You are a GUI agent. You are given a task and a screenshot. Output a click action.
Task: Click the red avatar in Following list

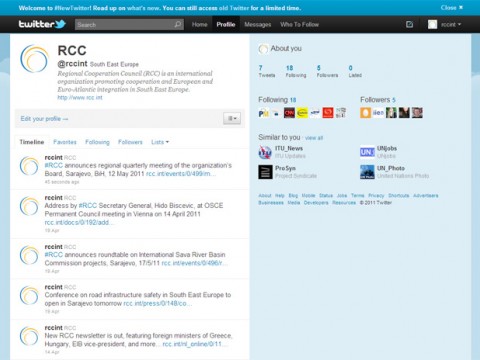(328, 113)
